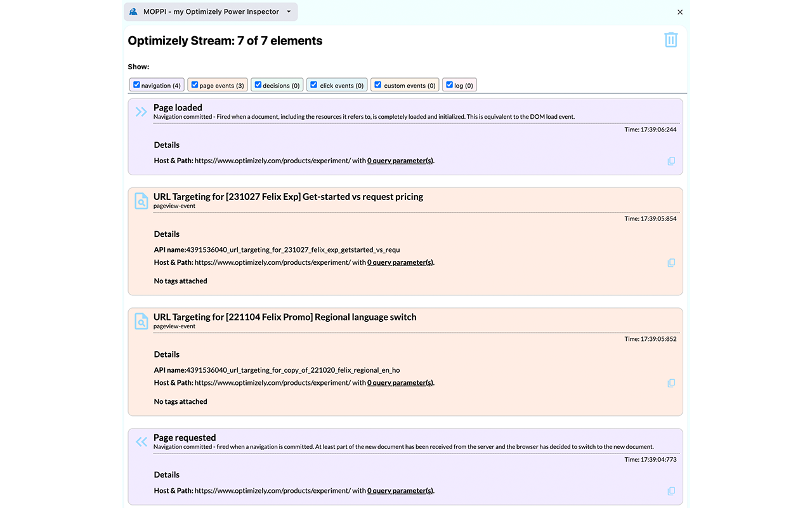
Task: Click No tags attached in Get-started card
Action: (181, 281)
